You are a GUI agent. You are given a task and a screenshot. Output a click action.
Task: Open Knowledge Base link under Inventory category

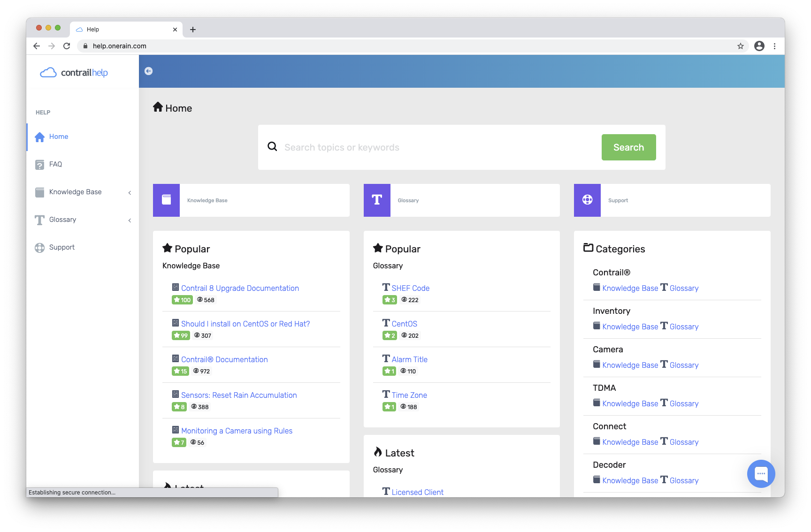coord(630,327)
